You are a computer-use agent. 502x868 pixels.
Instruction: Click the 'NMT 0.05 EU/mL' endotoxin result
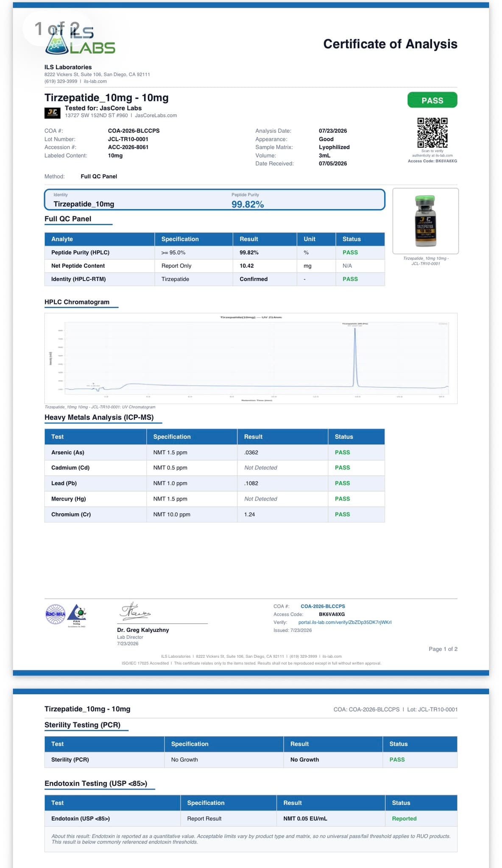point(305,818)
